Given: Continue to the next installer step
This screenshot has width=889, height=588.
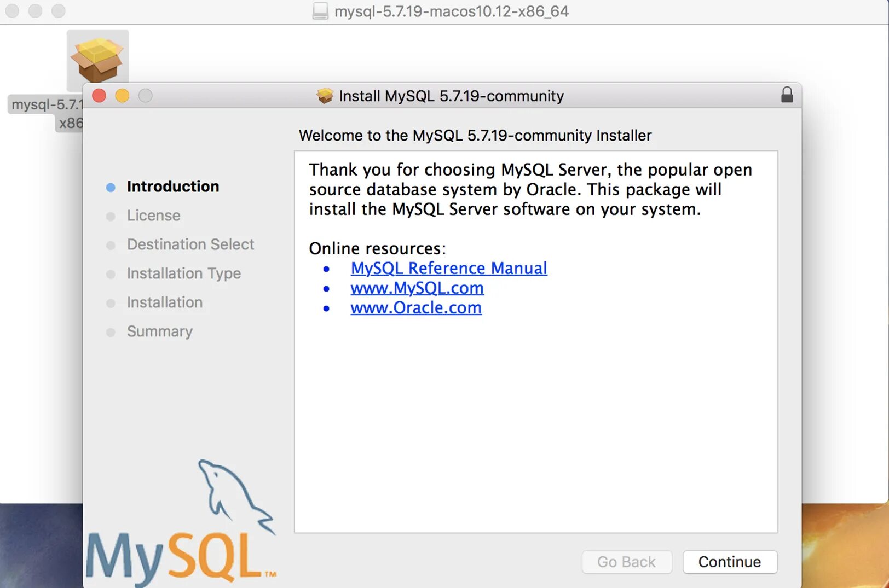Looking at the screenshot, I should pyautogui.click(x=730, y=562).
